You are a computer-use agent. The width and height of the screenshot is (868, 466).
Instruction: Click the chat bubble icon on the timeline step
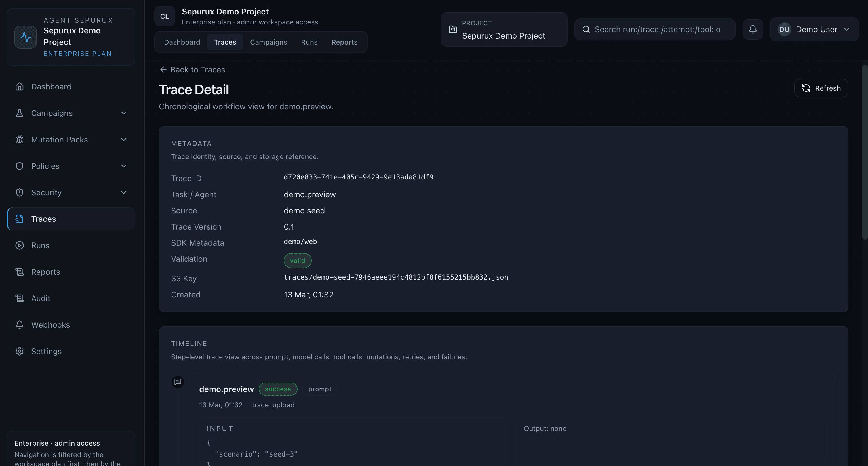point(178,382)
